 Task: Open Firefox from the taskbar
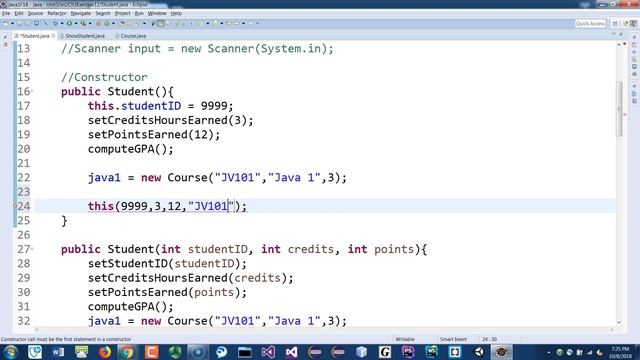click(x=104, y=352)
